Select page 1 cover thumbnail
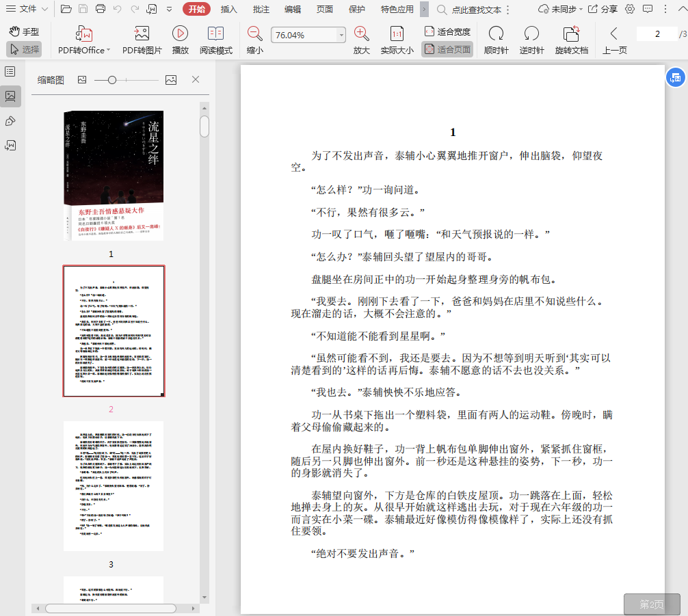The image size is (688, 616). click(x=114, y=176)
